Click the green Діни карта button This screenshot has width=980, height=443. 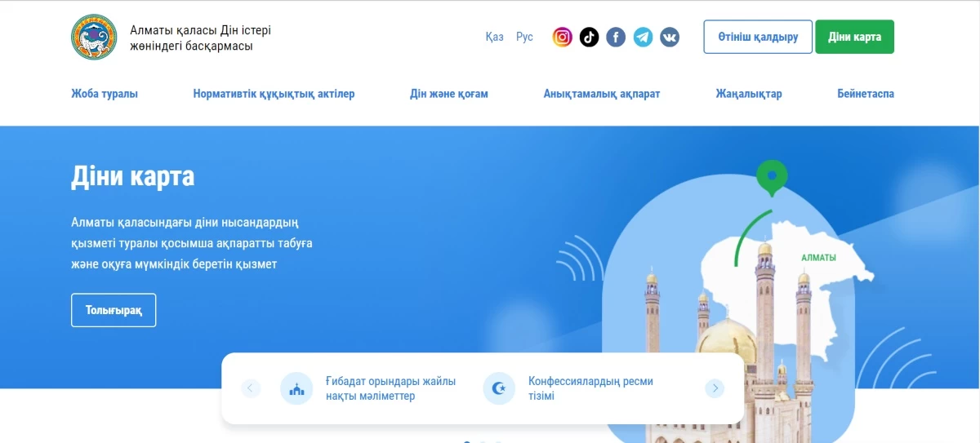click(854, 37)
